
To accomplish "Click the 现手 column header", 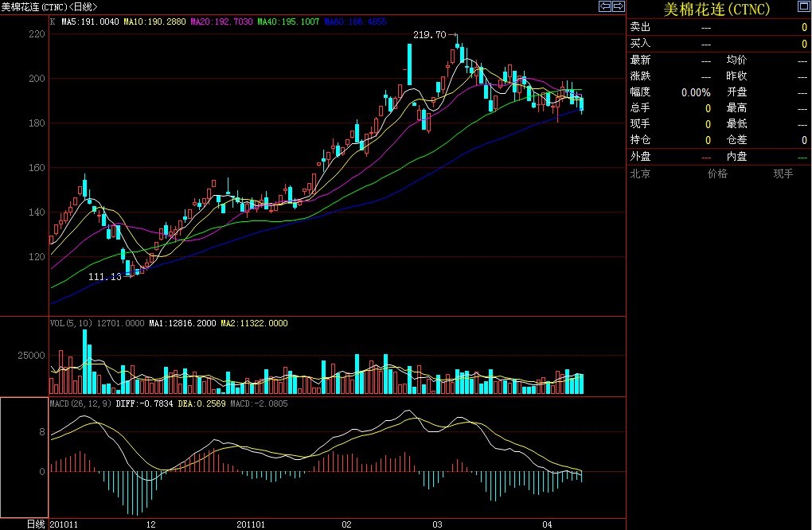I will click(783, 173).
